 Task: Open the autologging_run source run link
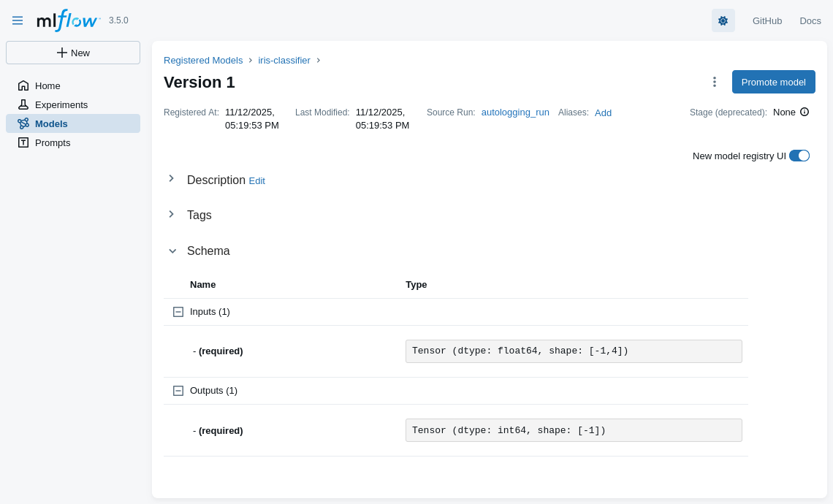click(x=515, y=112)
